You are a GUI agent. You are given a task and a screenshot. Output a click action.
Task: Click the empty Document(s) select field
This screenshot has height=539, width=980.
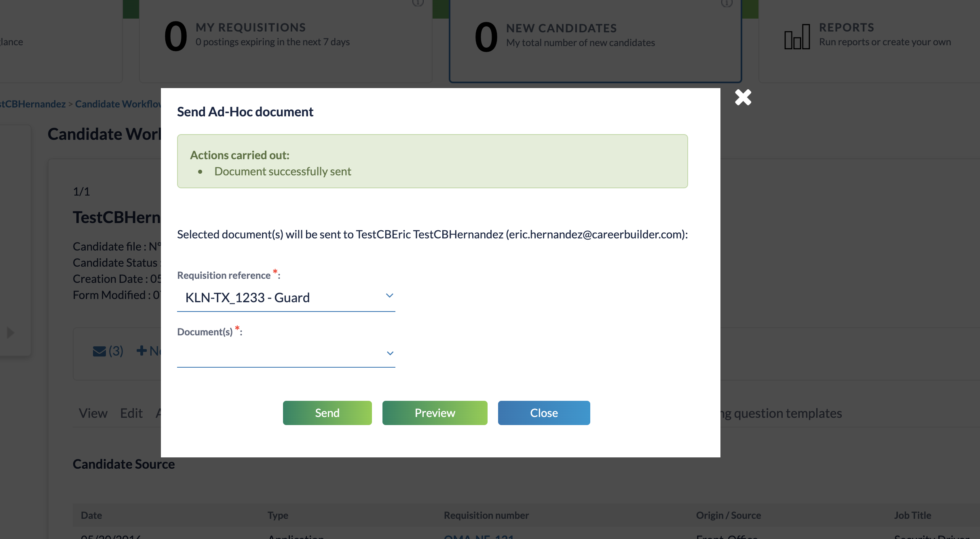279,354
